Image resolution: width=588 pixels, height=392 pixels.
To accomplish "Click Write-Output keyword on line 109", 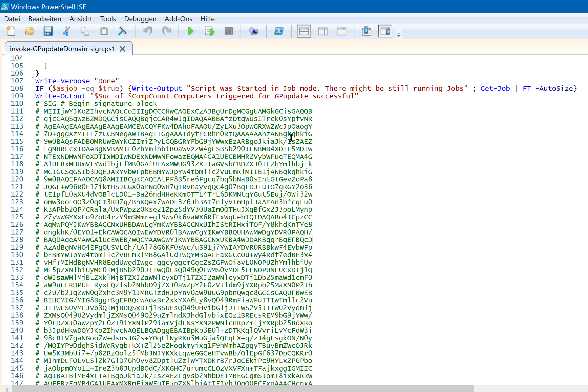I will tap(60, 96).
